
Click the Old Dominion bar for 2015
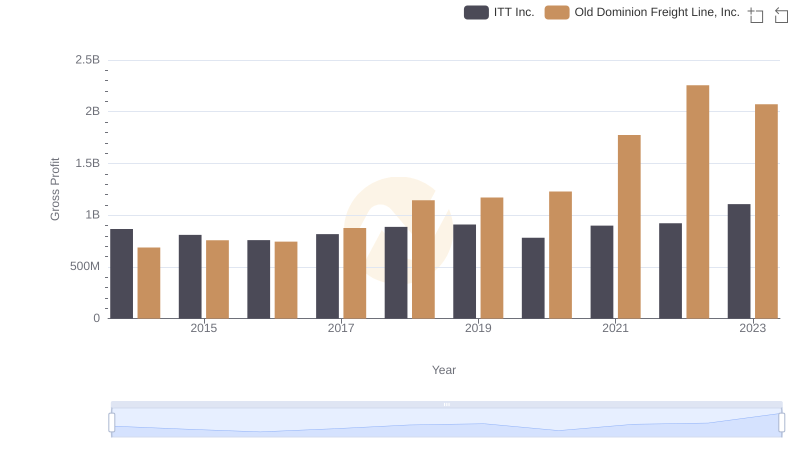(217, 279)
